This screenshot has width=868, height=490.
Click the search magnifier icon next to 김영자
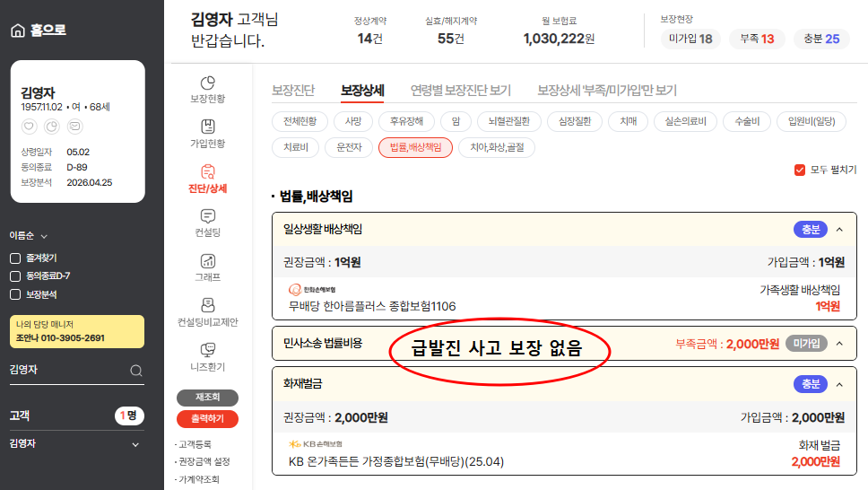coord(136,371)
